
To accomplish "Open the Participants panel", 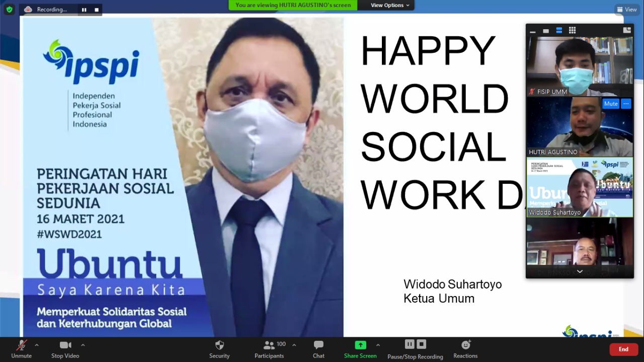I will (x=269, y=348).
